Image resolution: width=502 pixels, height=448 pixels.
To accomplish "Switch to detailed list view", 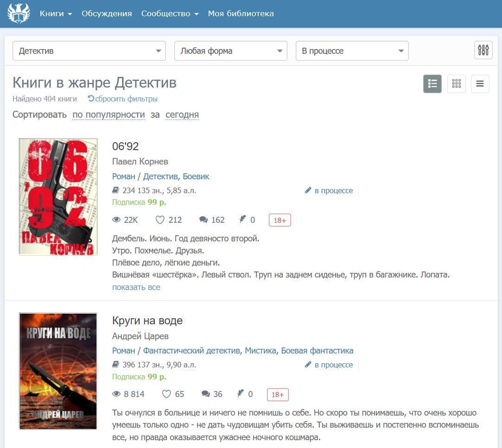I will point(432,84).
